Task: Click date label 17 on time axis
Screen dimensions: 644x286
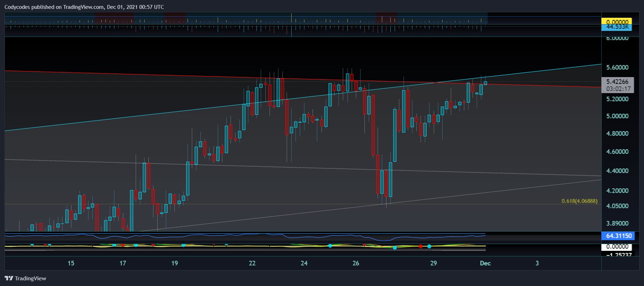Action: pyautogui.click(x=123, y=263)
